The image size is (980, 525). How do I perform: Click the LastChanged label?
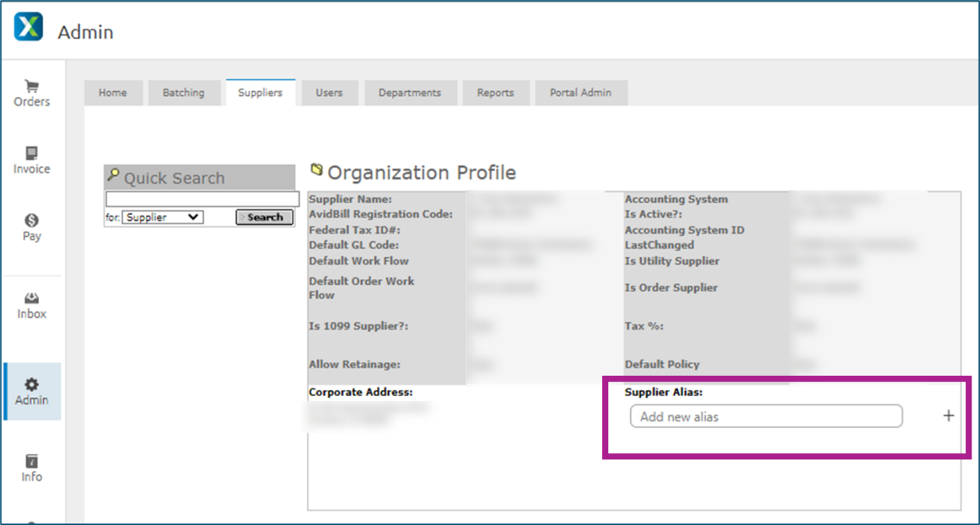pyautogui.click(x=659, y=245)
